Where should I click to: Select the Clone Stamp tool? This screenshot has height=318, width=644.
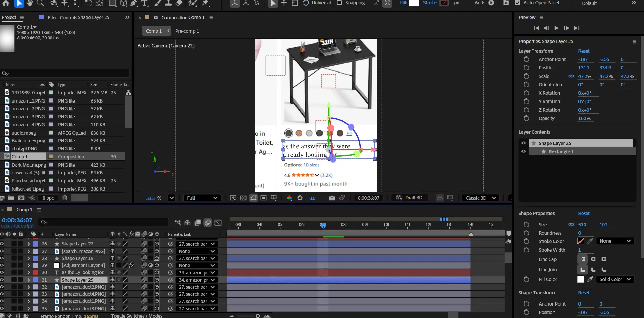[x=168, y=3]
